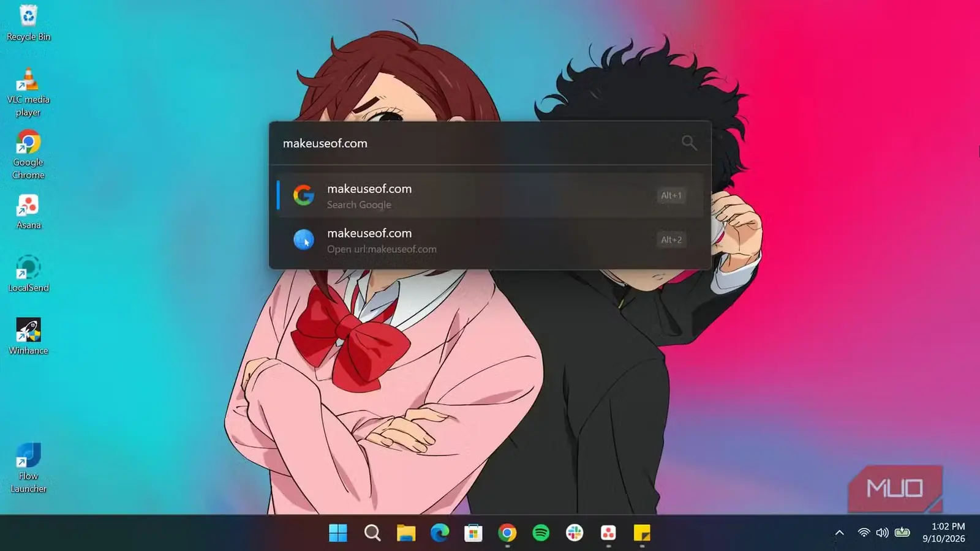Open the Windows Start menu
The image size is (980, 551).
(338, 533)
